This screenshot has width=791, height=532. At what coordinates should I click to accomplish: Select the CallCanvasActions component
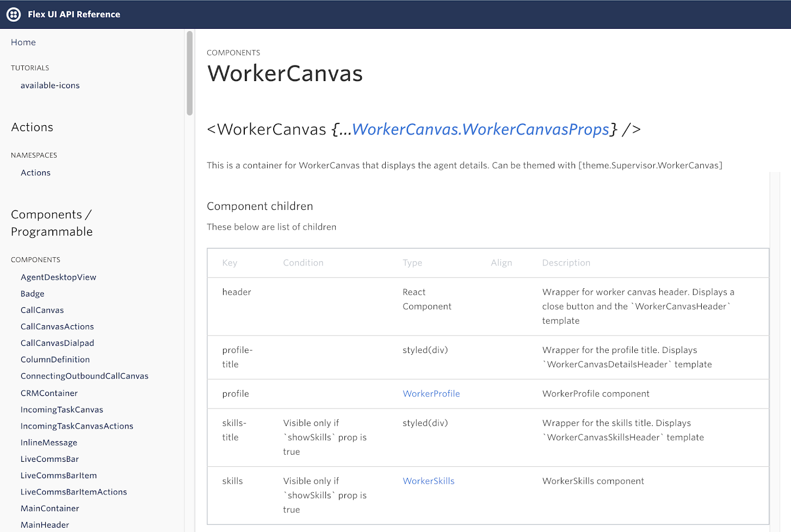tap(57, 326)
